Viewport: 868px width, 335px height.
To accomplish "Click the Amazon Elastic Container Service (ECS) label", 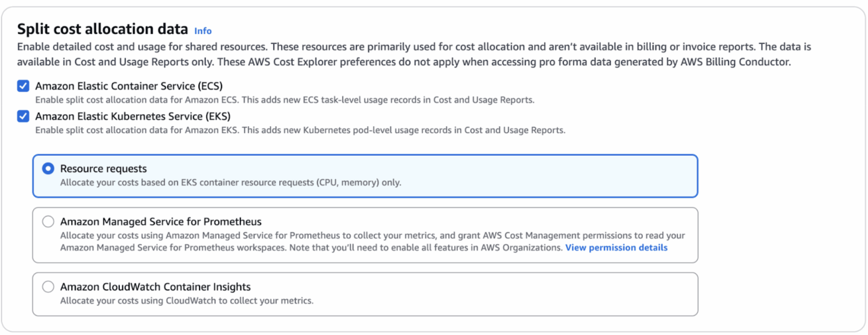I will (x=129, y=86).
